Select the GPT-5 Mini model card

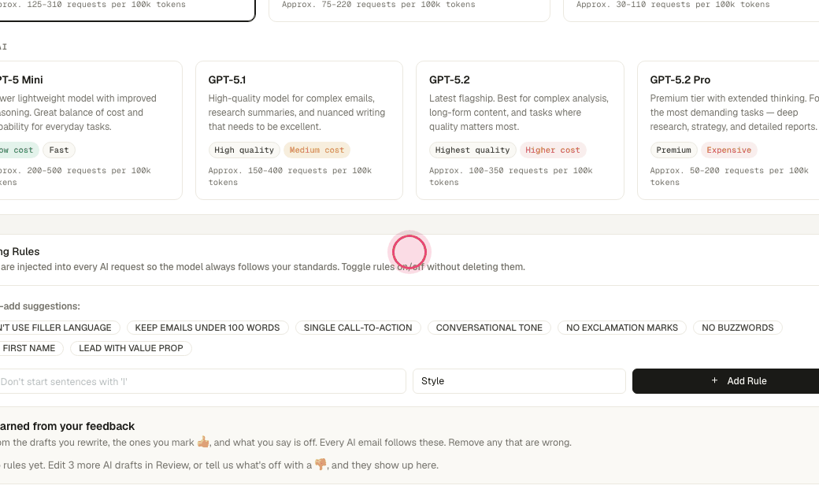[91, 130]
